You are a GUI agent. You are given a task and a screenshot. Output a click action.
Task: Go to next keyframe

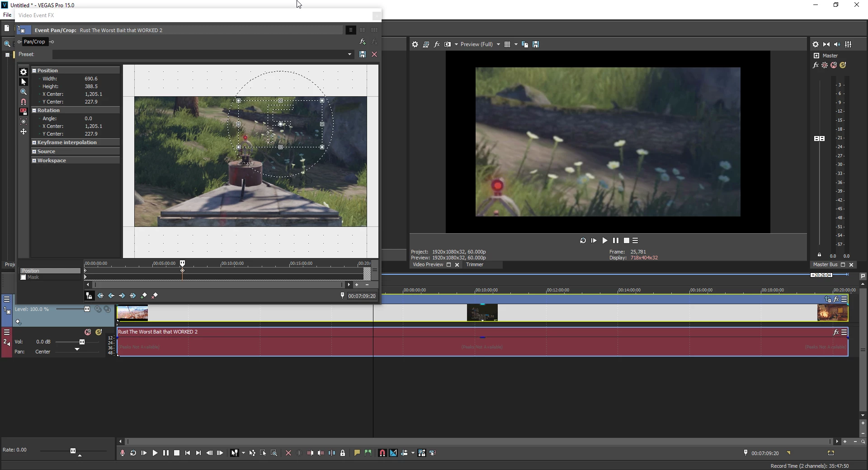coord(122,296)
